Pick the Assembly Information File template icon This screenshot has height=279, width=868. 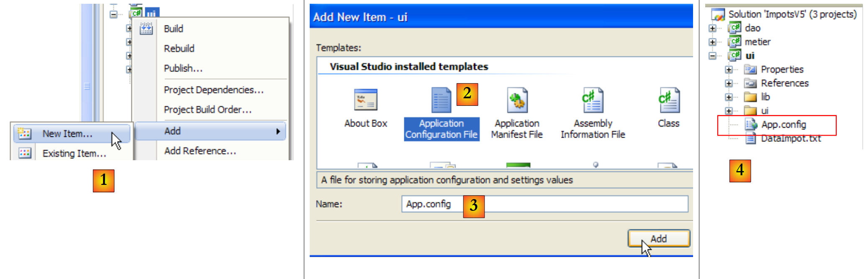tap(592, 100)
